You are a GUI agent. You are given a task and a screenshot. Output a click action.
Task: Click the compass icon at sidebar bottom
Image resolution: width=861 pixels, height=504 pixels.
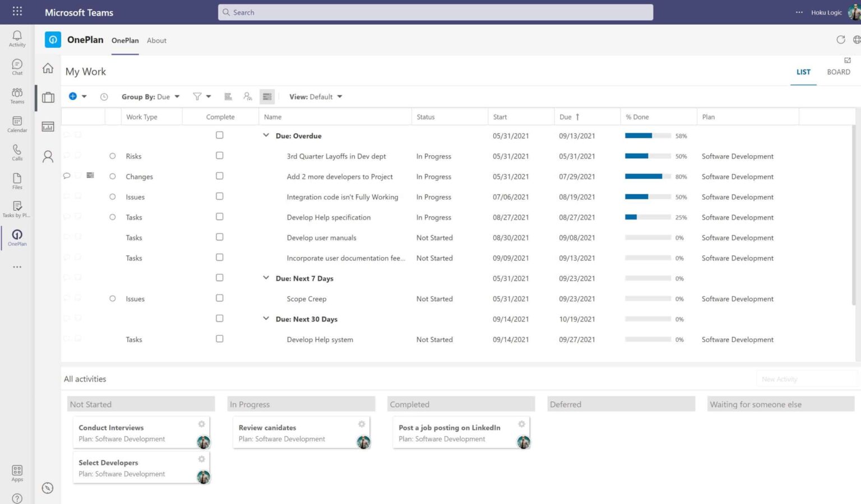pos(48,488)
